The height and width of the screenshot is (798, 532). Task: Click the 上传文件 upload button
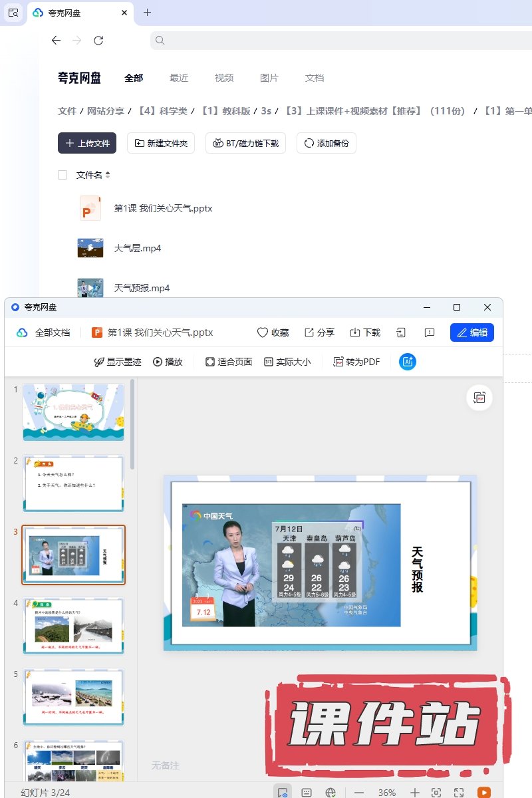(87, 143)
